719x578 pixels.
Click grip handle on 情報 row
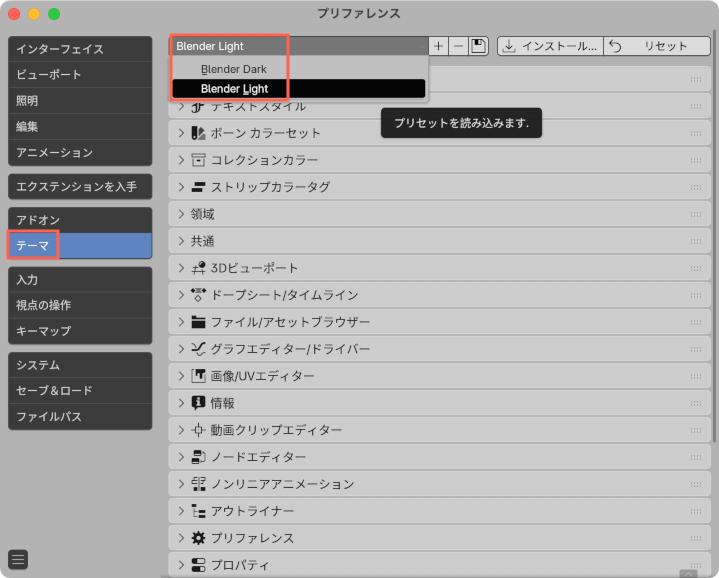(696, 403)
